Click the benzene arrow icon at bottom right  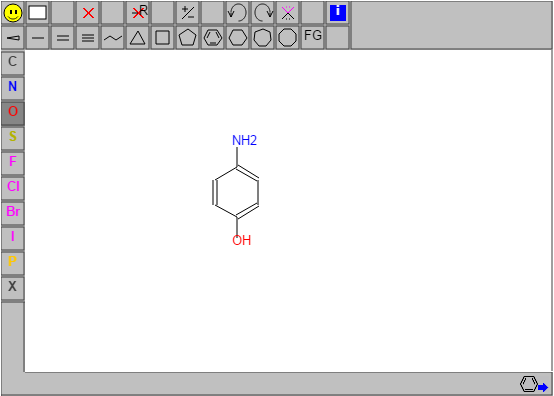534,384
